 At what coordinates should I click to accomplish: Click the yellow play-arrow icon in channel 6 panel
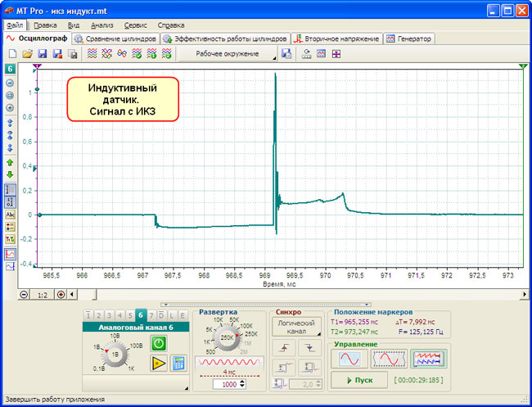(x=159, y=364)
